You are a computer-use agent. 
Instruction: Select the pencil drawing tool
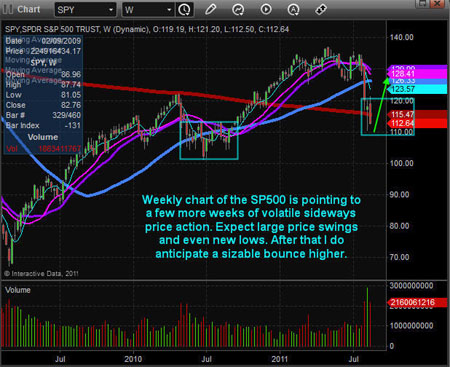(x=210, y=9)
